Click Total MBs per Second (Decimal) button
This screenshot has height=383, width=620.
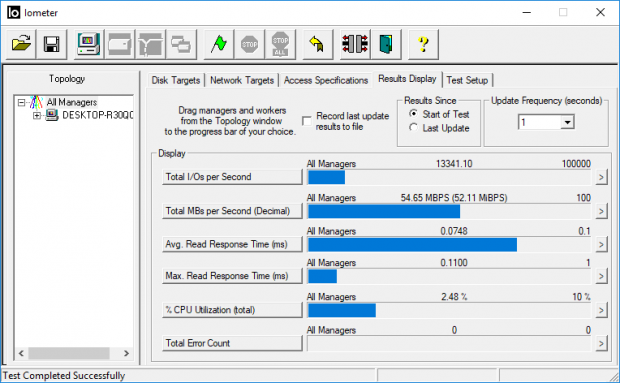(232, 211)
